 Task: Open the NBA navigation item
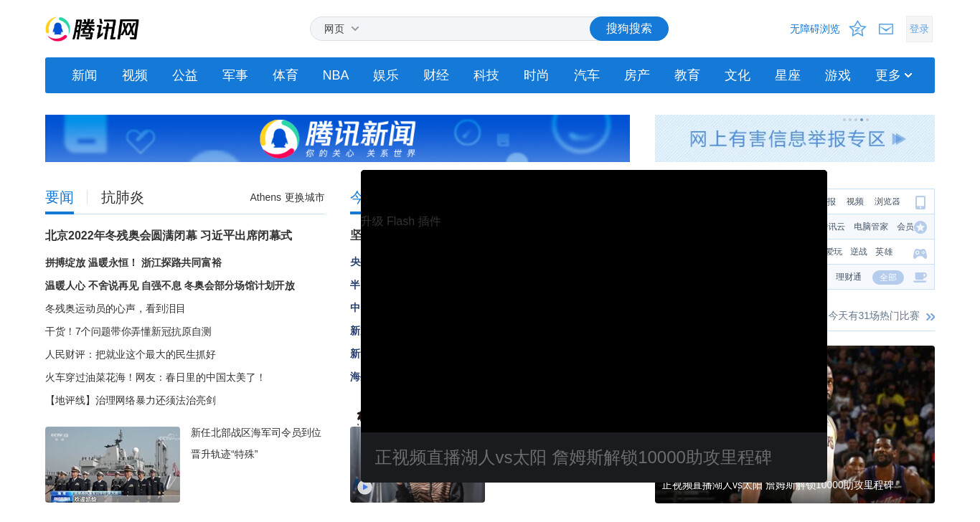coord(336,75)
